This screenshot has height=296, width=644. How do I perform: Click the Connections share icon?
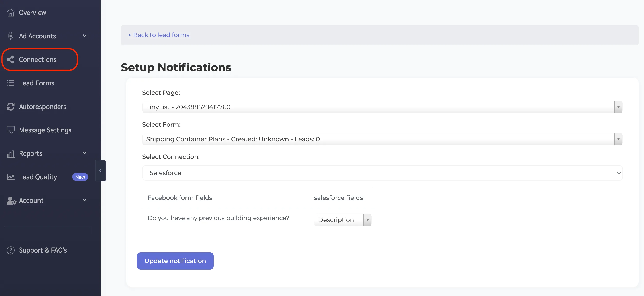[10, 59]
